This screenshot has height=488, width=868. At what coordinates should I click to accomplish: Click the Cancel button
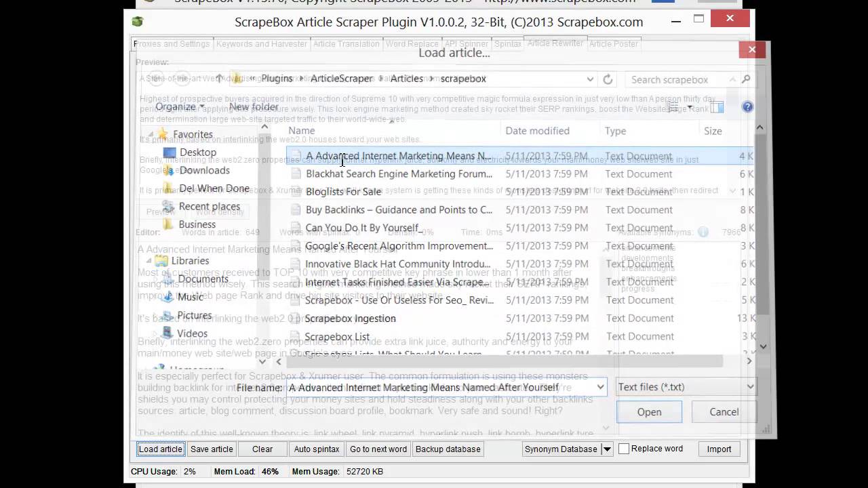pos(724,412)
